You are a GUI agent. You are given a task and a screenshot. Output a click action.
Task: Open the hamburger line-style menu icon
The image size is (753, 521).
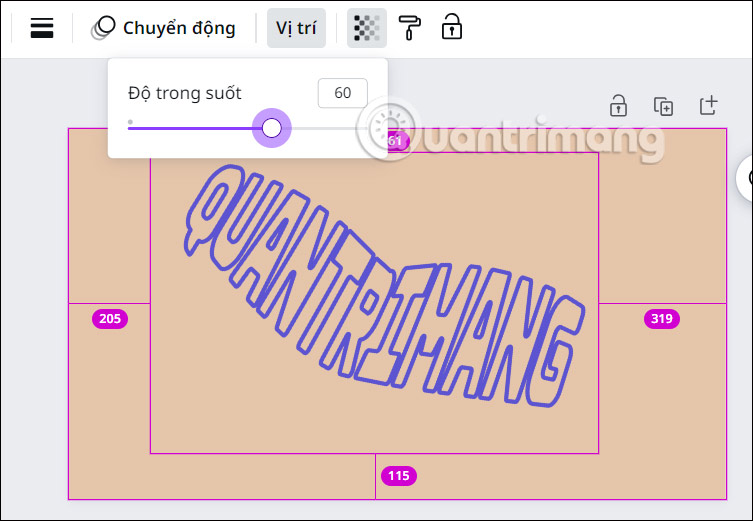(x=42, y=28)
